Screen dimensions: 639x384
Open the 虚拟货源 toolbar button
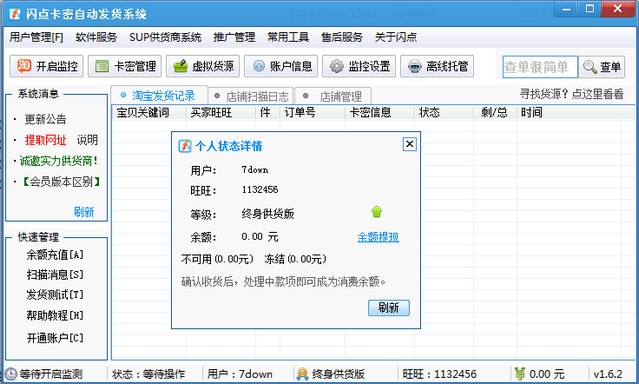click(x=203, y=66)
